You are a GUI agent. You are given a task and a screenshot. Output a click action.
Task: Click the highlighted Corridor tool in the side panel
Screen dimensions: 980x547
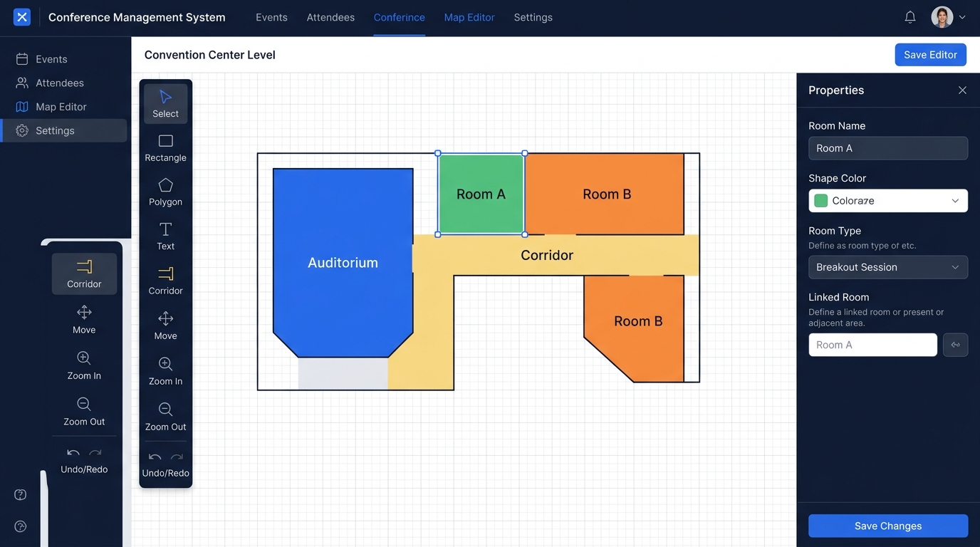coord(84,273)
